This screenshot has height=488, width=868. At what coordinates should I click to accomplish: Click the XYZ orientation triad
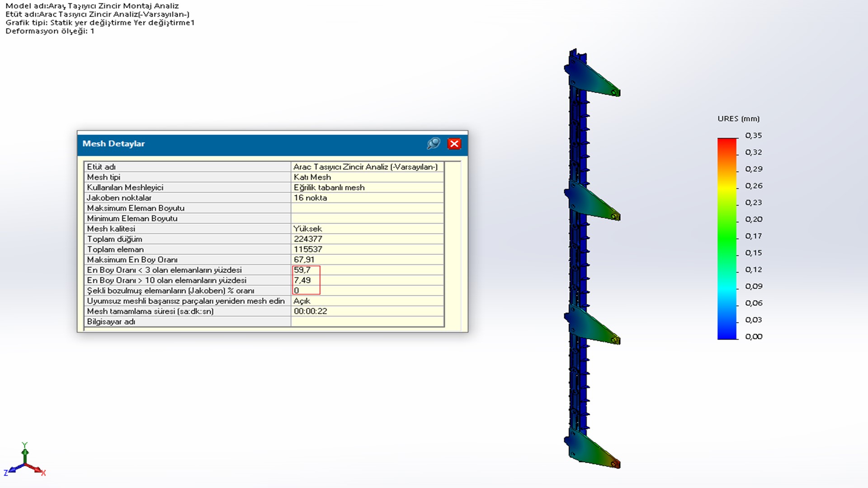(25, 462)
